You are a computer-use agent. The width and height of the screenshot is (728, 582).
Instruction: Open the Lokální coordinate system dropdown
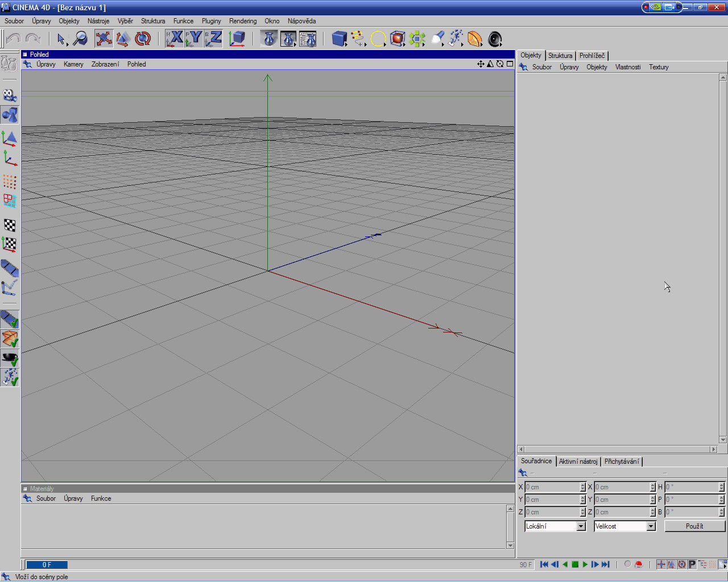point(555,526)
